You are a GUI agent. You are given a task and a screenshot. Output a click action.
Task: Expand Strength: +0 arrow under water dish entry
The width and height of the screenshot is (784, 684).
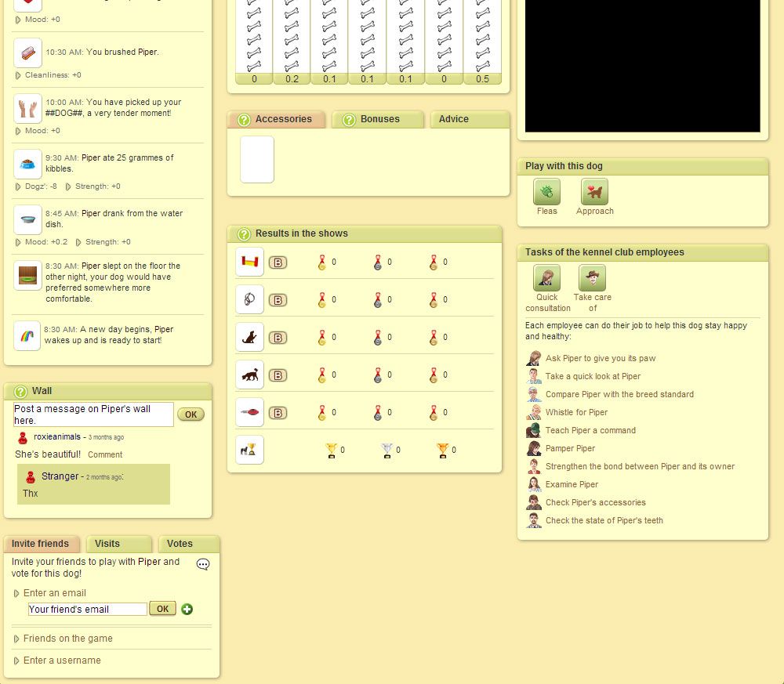click(78, 242)
